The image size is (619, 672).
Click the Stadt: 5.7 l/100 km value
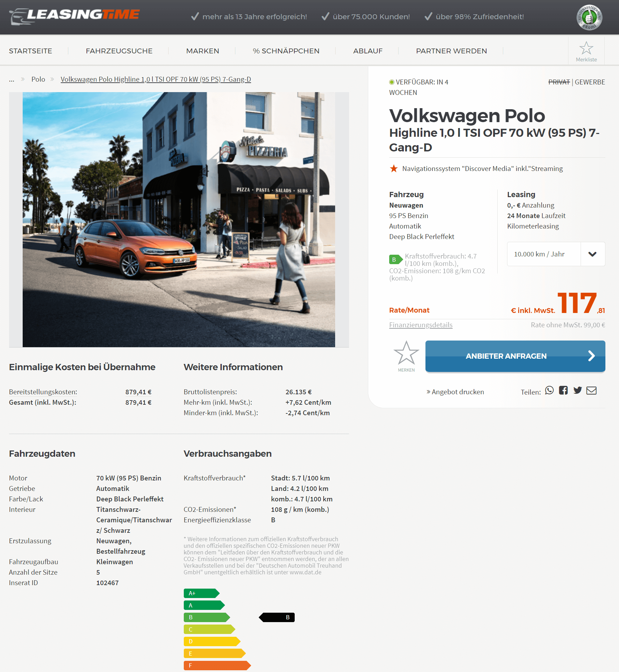pyautogui.click(x=300, y=478)
